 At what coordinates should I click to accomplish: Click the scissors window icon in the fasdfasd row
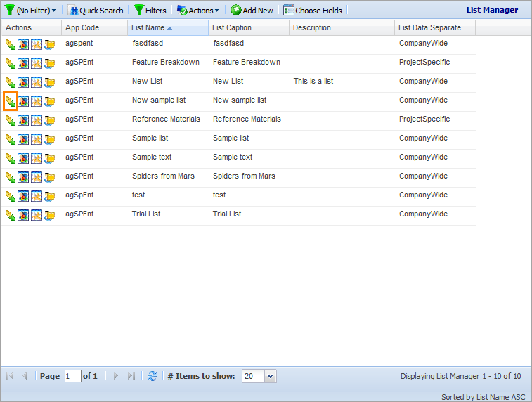37,44
